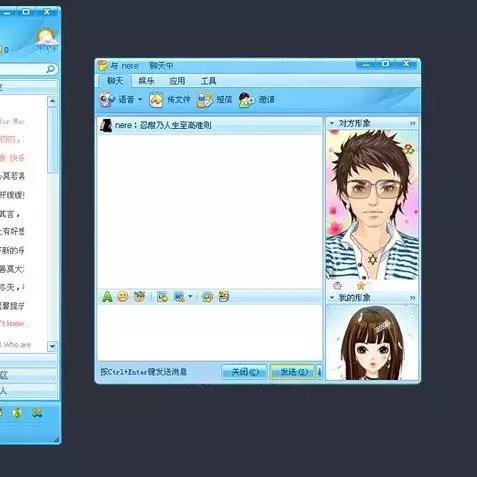Click the 发送(S) send button
The width and height of the screenshot is (477, 477).
click(x=293, y=372)
